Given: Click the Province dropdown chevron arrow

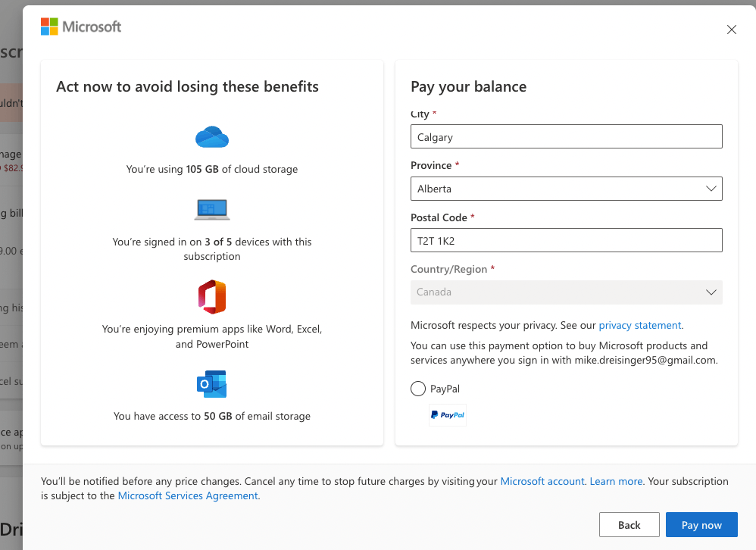Looking at the screenshot, I should [711, 189].
